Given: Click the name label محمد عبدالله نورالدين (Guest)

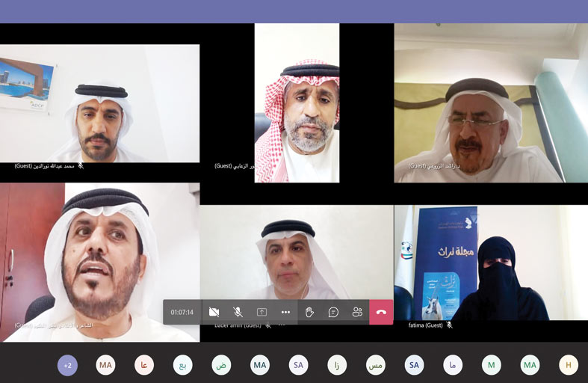Looking at the screenshot, I should [x=45, y=165].
